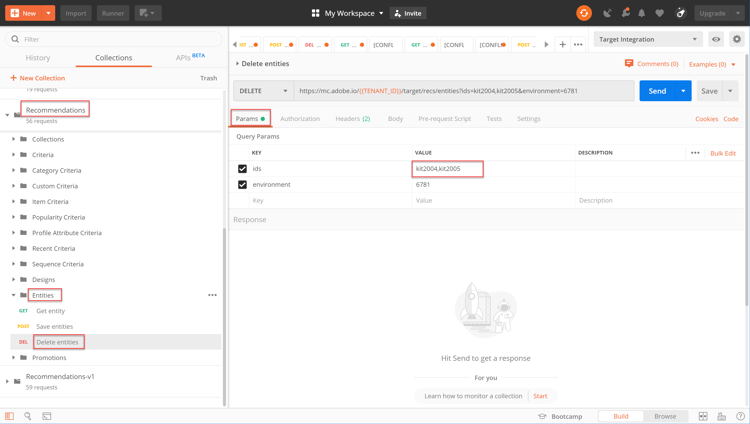Open the Body tab

[395, 119]
